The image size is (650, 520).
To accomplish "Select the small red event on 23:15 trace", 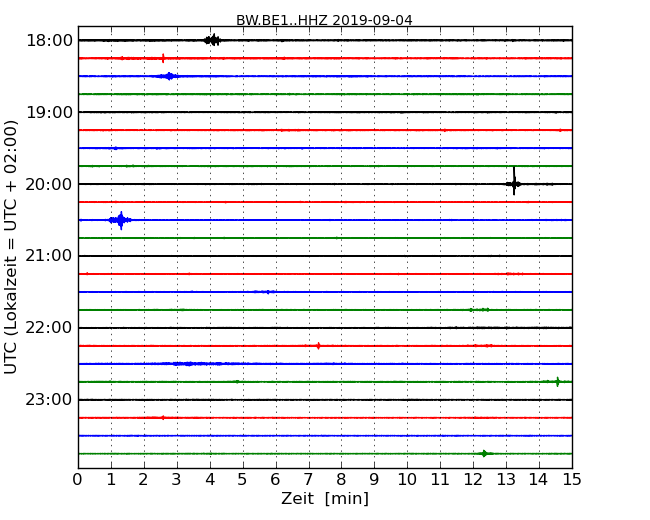I will [x=163, y=418].
